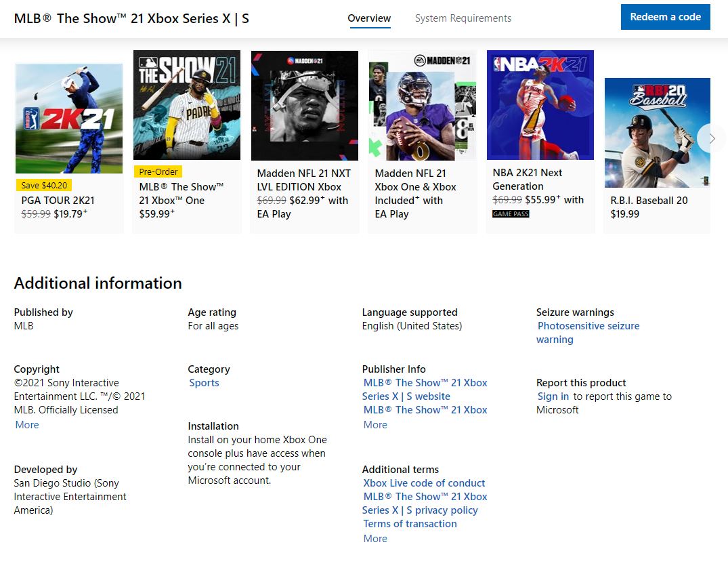The width and height of the screenshot is (728, 574).
Task: Open R.B.I. Baseball 20 cover image
Action: click(x=658, y=133)
